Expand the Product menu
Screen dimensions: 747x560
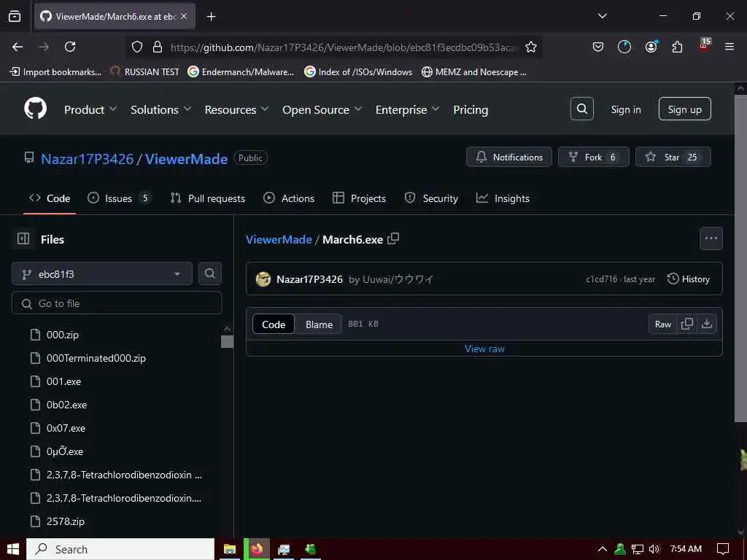click(90, 109)
